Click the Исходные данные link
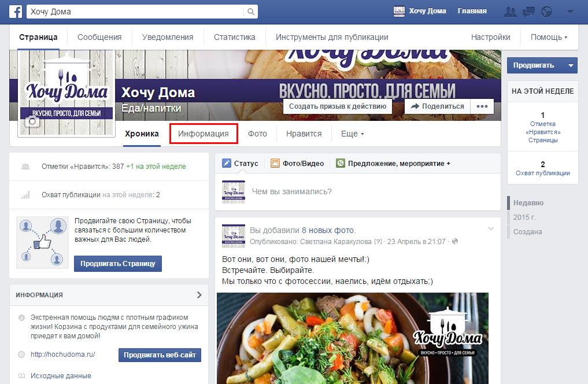This screenshot has width=588, height=384. pos(61,376)
